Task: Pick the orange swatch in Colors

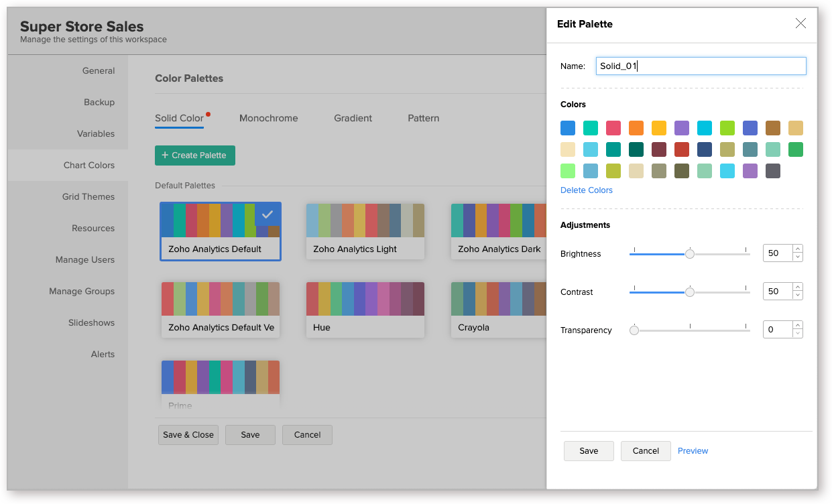Action: pos(636,128)
